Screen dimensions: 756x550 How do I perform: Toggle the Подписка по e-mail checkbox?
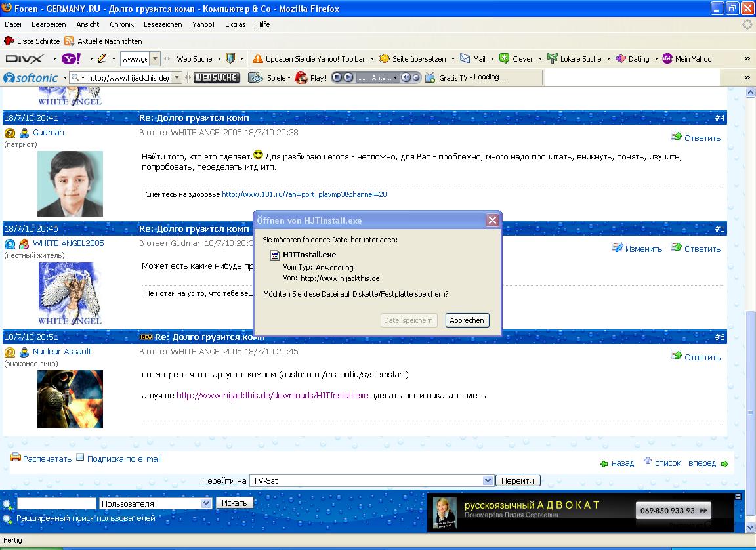80,458
